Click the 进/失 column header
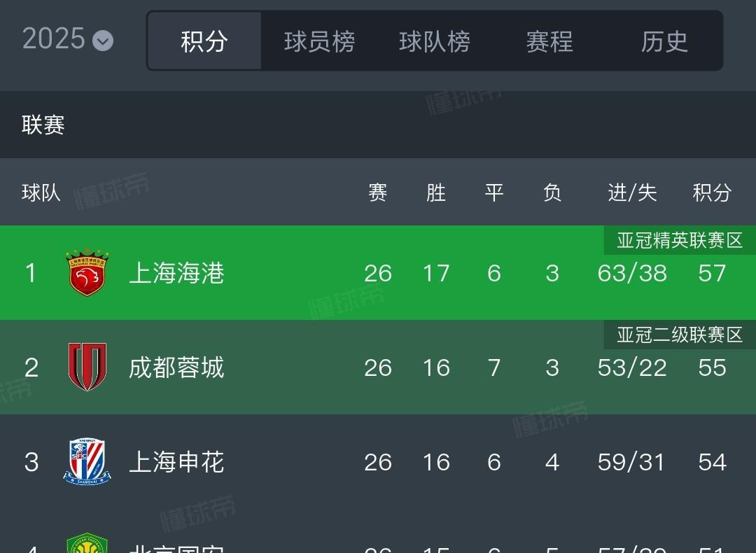Viewport: 756px width, 553px height. 632,192
